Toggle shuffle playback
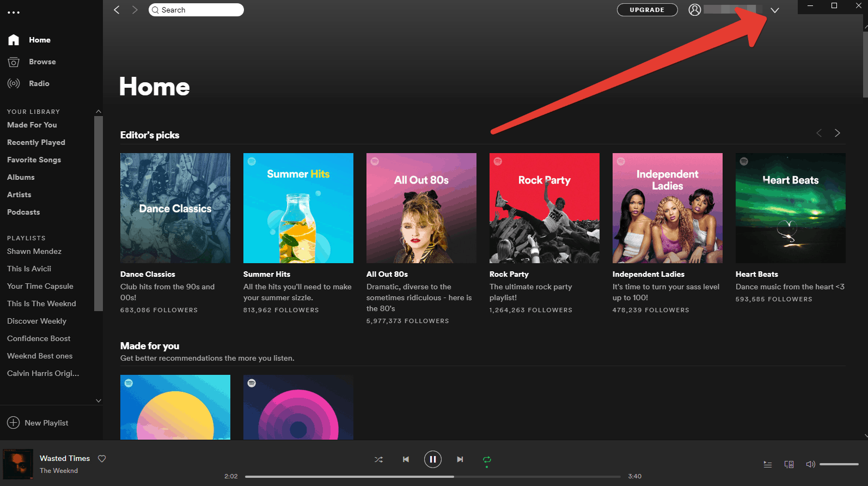This screenshot has height=486, width=868. click(x=378, y=459)
